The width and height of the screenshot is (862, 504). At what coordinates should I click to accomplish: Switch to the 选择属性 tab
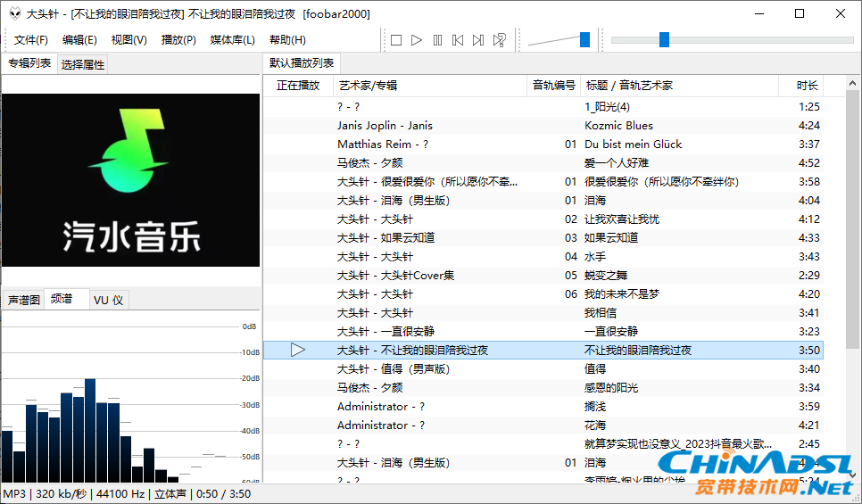[83, 64]
